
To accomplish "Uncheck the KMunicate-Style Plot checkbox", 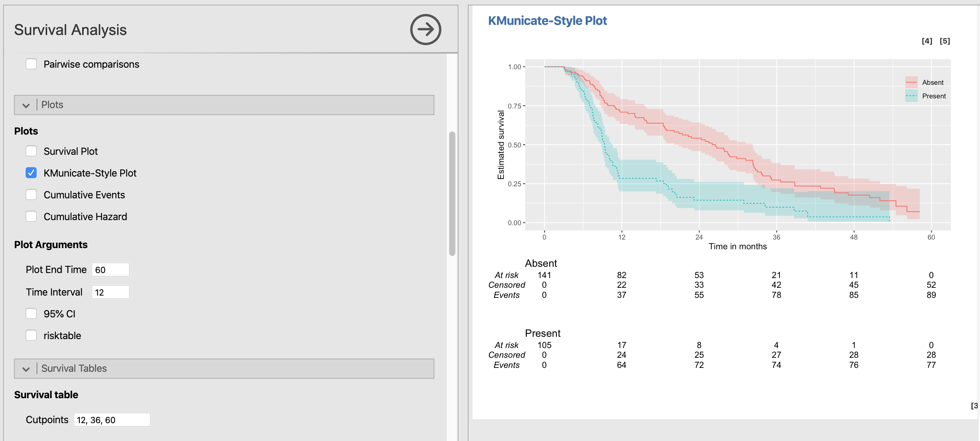I will pos(31,173).
